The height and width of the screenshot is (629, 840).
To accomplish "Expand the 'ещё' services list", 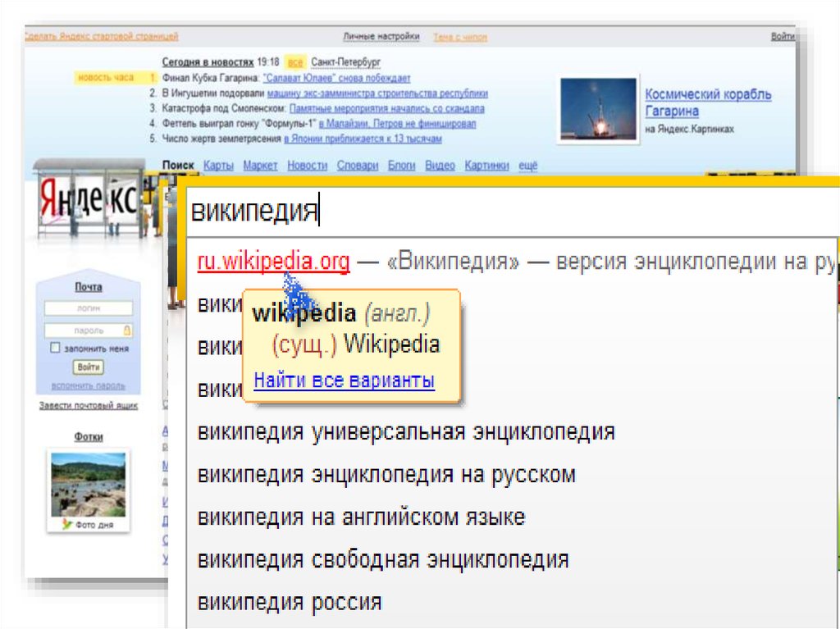I will [528, 166].
